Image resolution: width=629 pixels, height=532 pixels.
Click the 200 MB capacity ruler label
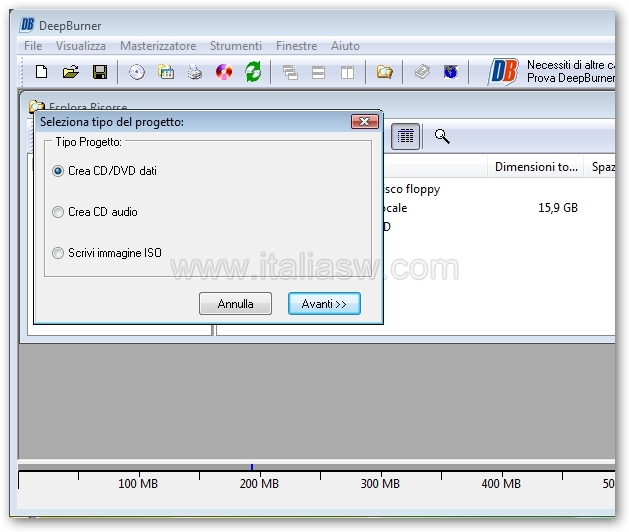coord(259,484)
